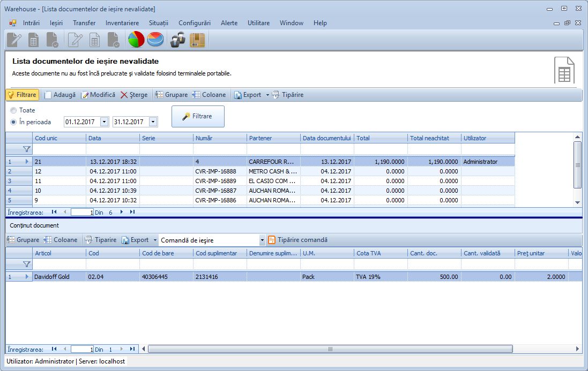The image size is (588, 371).
Task: Click the Tipărire comandă printer icon
Action: tap(273, 239)
